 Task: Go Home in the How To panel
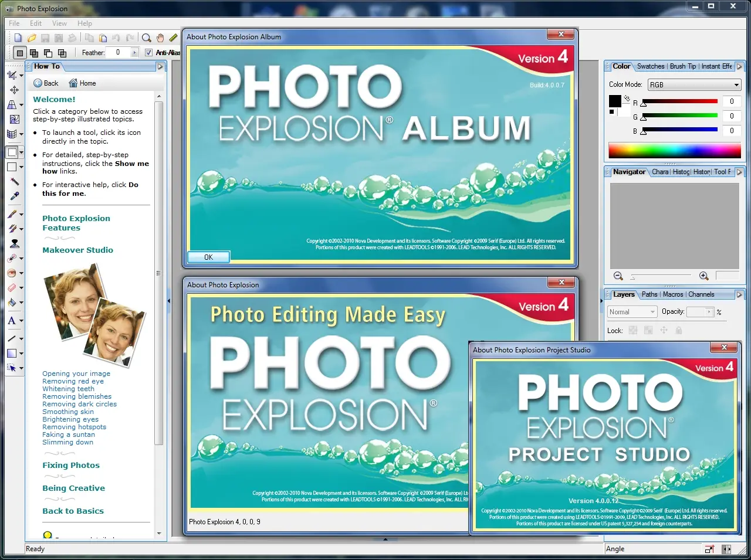[82, 83]
